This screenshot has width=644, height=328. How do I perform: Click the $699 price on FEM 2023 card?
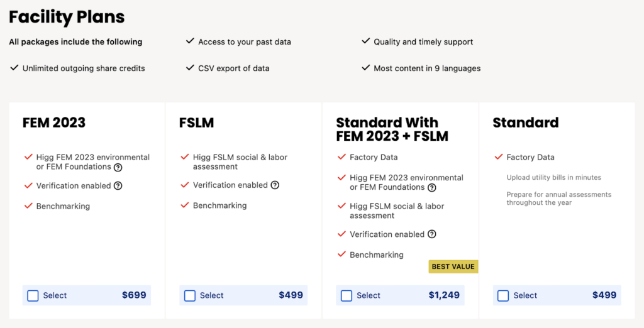(134, 295)
